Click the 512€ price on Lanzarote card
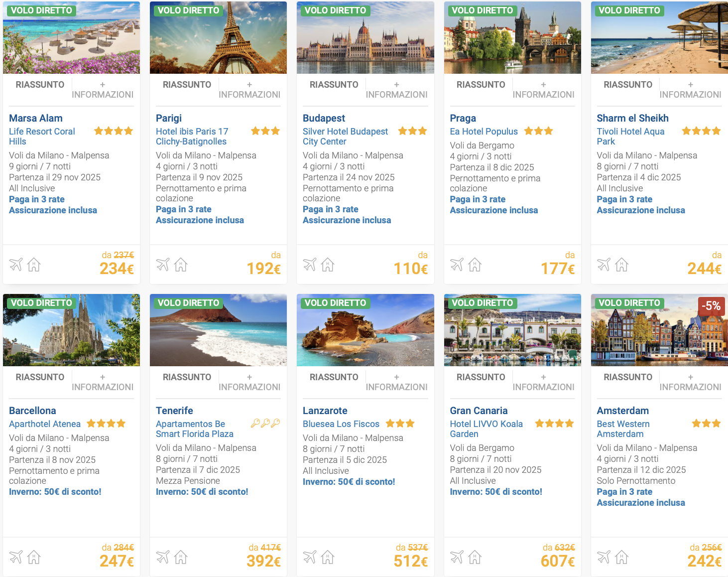 pos(410,561)
